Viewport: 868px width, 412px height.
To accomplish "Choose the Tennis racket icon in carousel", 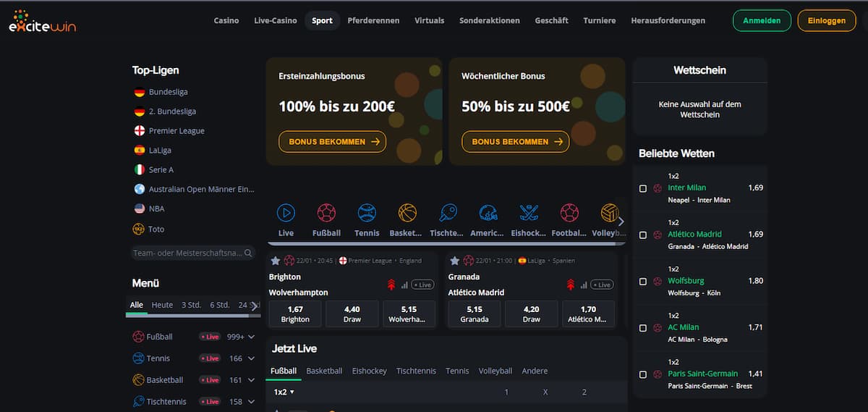I will click(367, 213).
